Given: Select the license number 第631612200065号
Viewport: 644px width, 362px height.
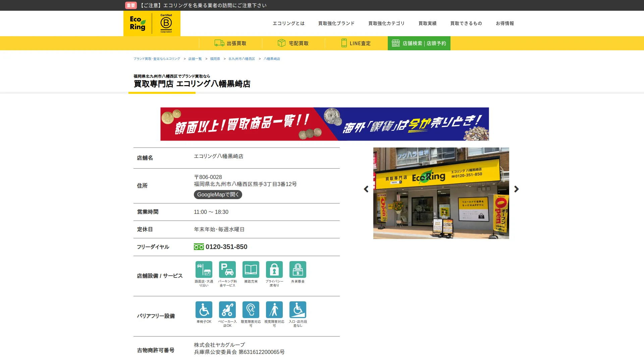Looking at the screenshot, I should [x=262, y=352].
